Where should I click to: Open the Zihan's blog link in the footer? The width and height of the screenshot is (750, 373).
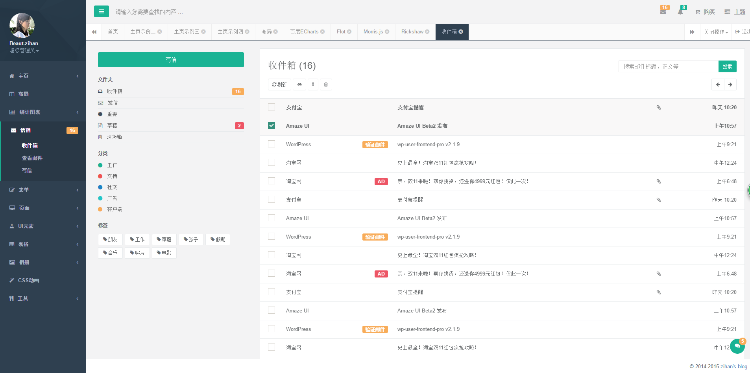[734, 366]
